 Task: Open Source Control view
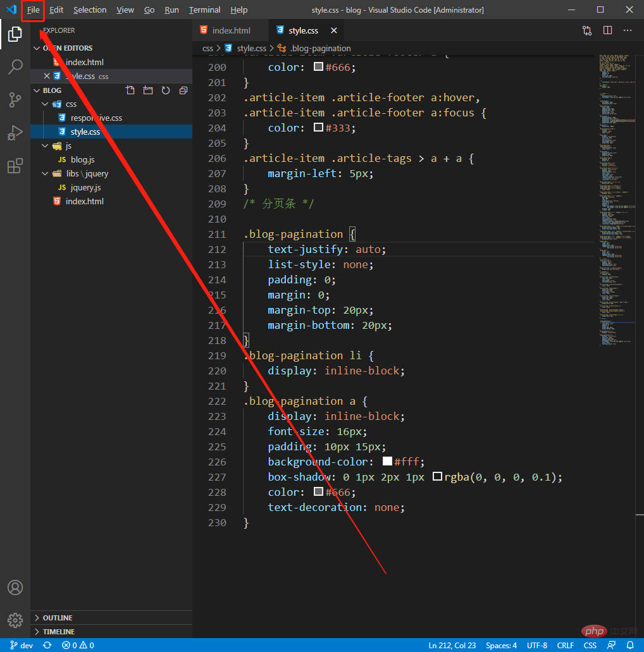[15, 100]
